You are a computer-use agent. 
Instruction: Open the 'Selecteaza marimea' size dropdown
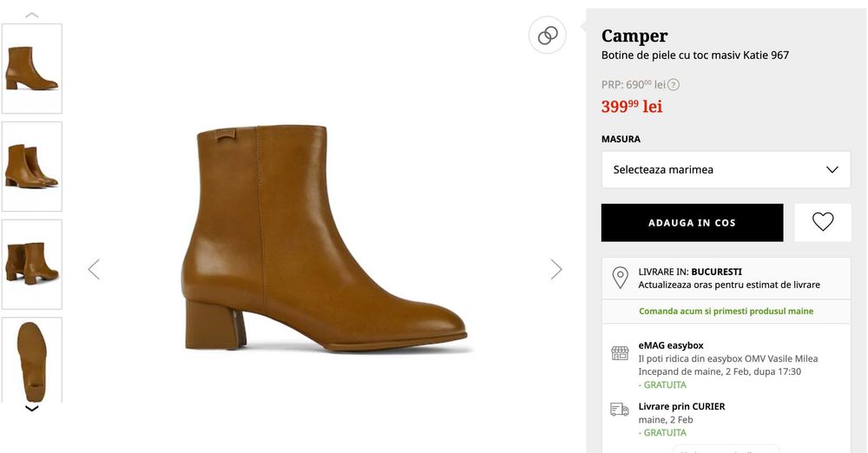coord(726,169)
